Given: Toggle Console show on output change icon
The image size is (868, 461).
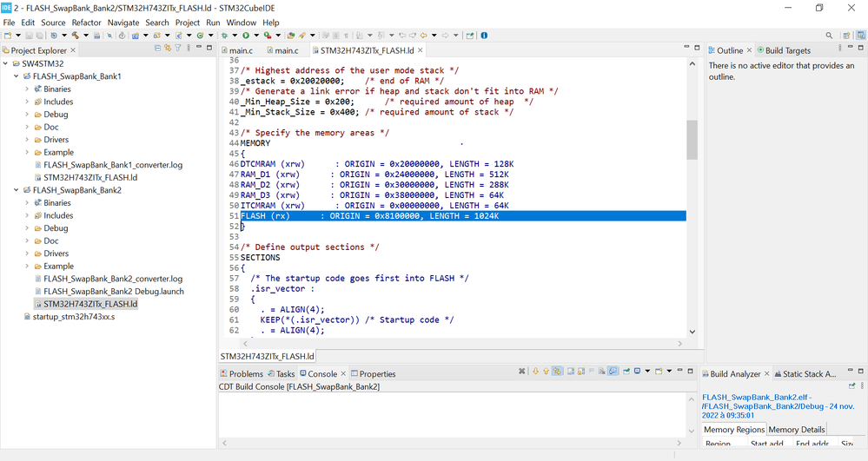Looking at the screenshot, I should (x=613, y=372).
